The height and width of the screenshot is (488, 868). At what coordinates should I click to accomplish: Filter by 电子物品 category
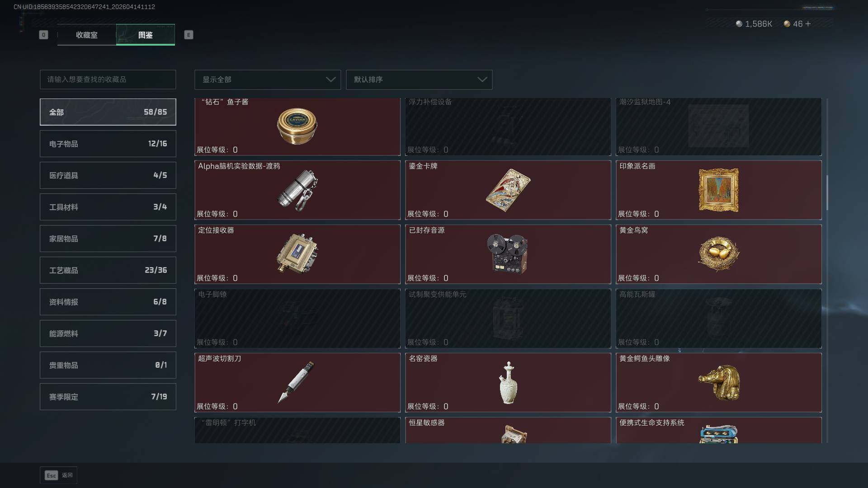[108, 144]
